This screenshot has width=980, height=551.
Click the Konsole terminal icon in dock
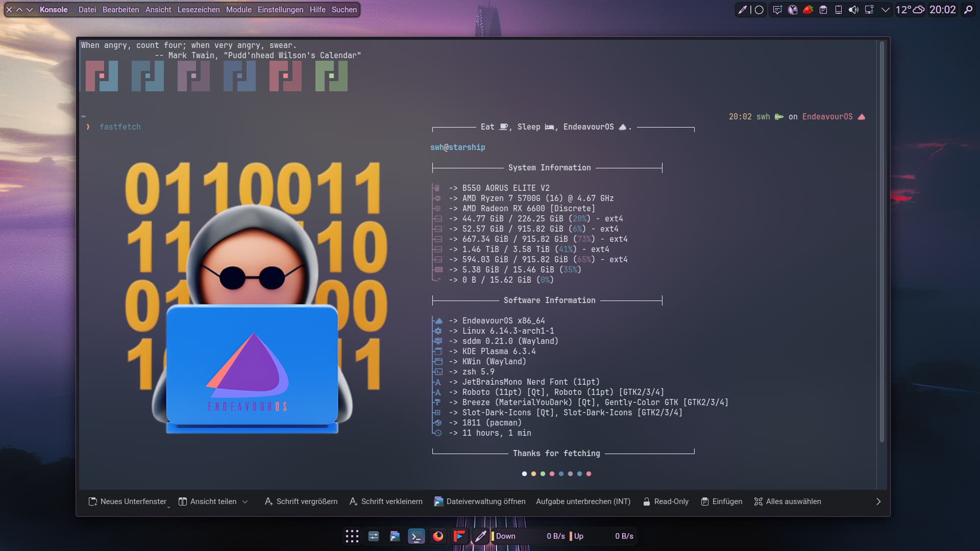(416, 536)
